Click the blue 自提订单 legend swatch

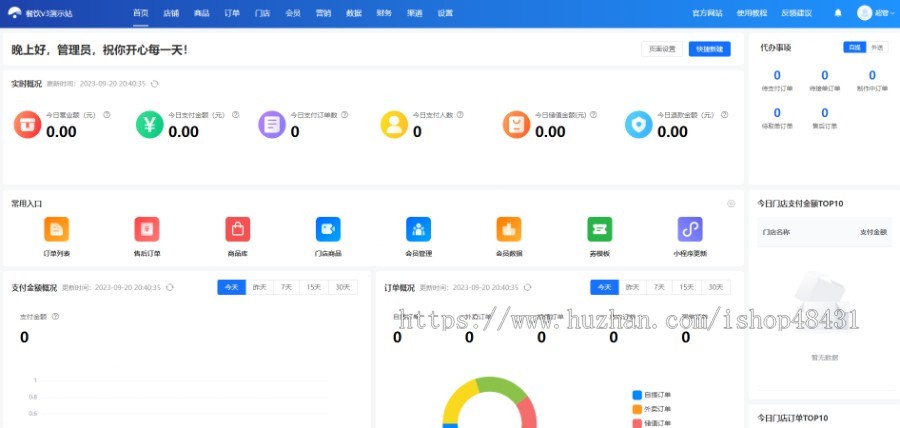coord(637,395)
